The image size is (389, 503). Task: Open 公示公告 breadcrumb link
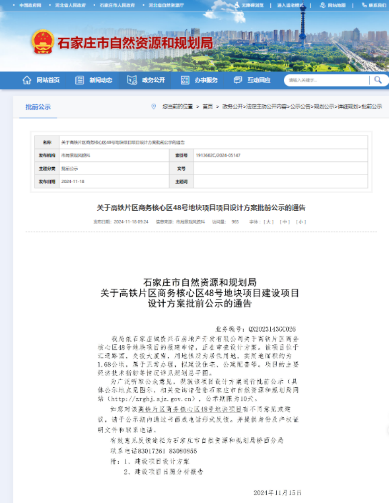(x=300, y=106)
